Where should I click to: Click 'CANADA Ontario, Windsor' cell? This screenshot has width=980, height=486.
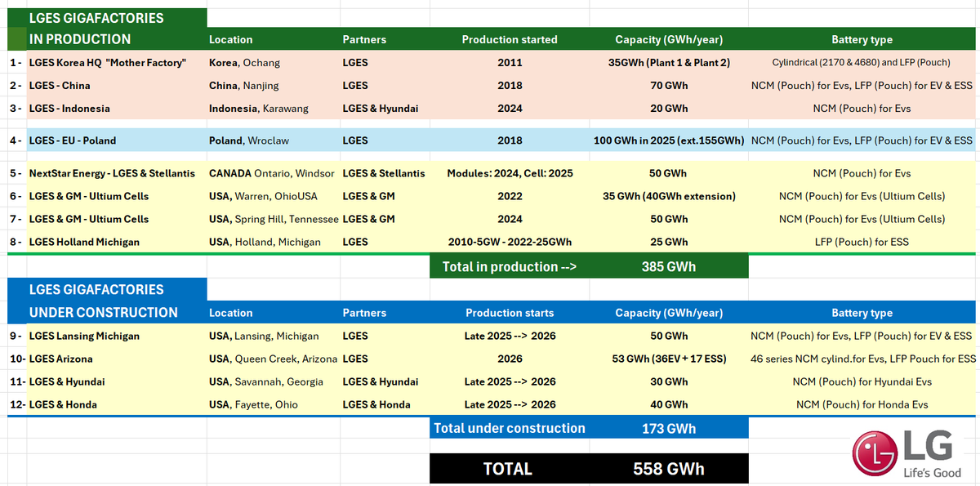point(274,173)
